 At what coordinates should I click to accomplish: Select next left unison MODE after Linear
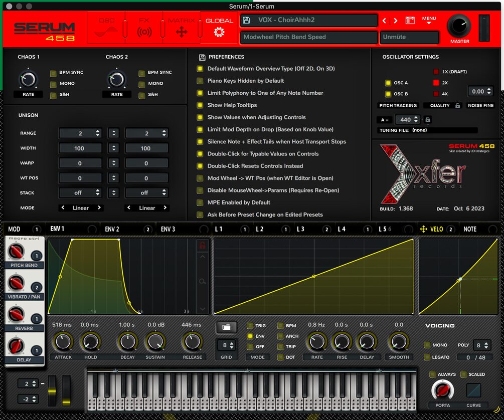(x=99, y=207)
